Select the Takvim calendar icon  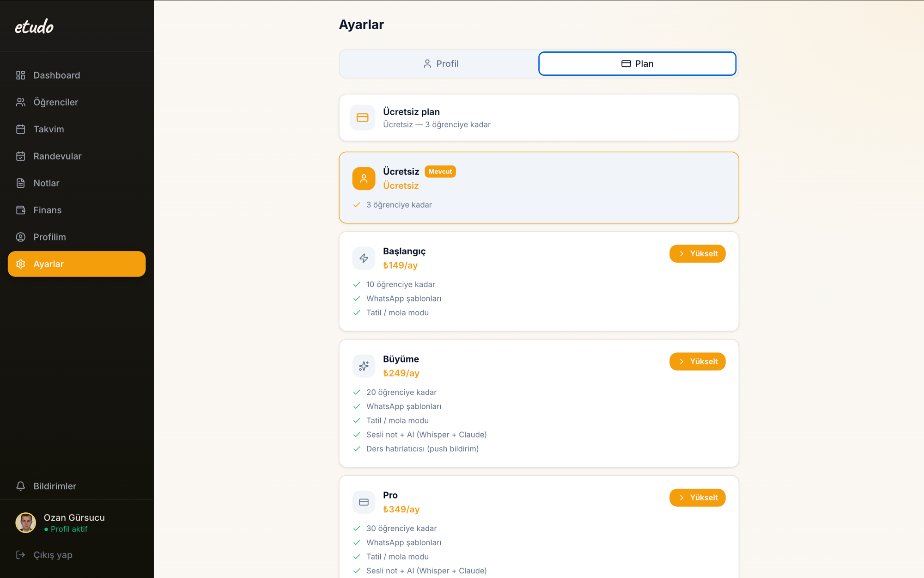point(20,129)
